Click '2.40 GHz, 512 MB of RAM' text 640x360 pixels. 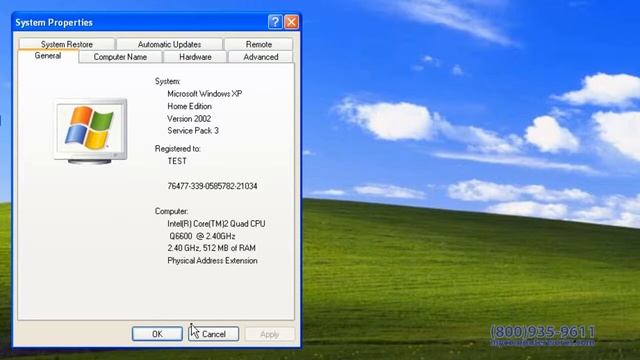click(x=211, y=248)
